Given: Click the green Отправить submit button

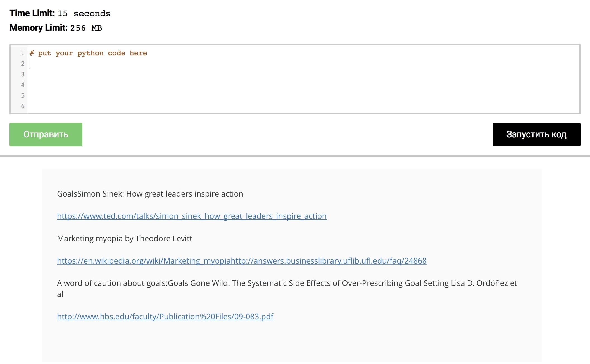Looking at the screenshot, I should (x=46, y=134).
